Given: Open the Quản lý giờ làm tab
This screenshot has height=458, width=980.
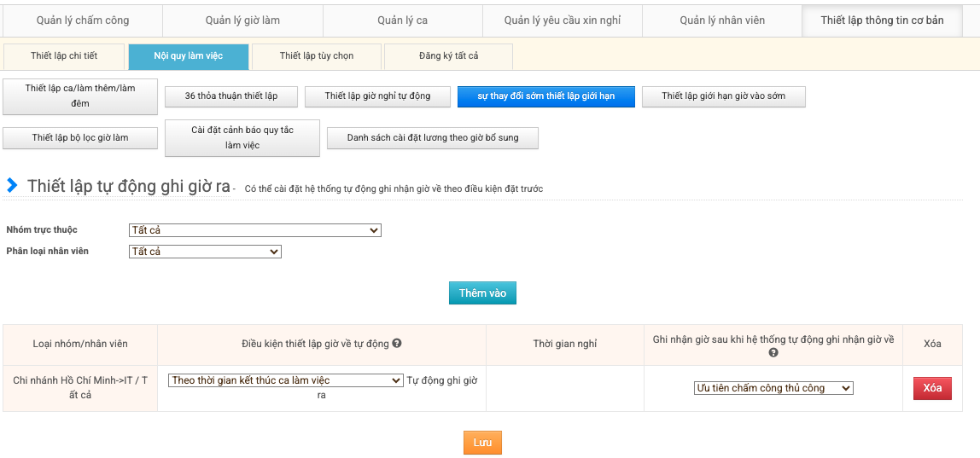Looking at the screenshot, I should coord(242,20).
